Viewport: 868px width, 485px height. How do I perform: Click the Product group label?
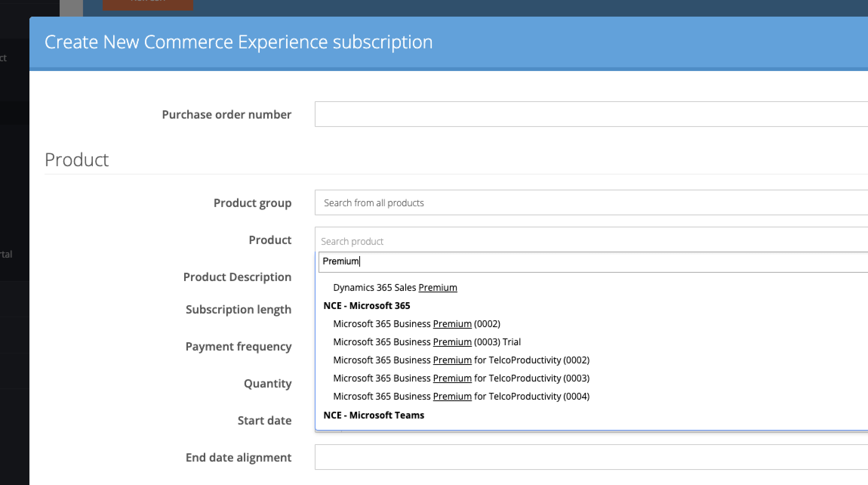pyautogui.click(x=252, y=203)
